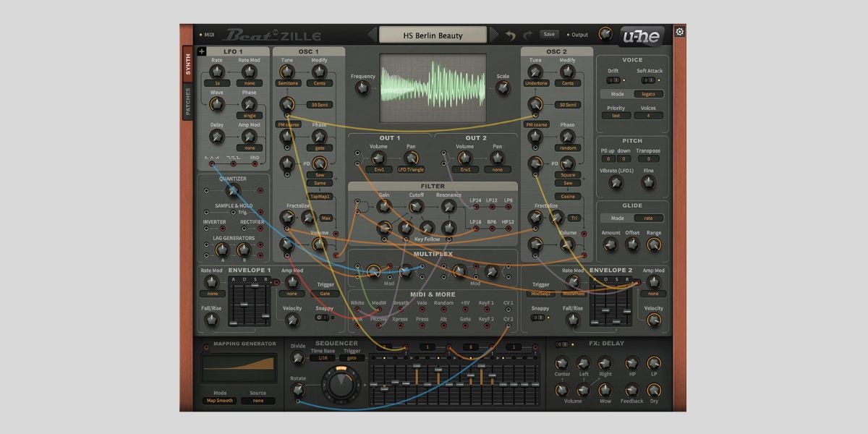This screenshot has width=868, height=434.
Task: Click the OSC 1 Modify knob
Action: pyautogui.click(x=320, y=72)
